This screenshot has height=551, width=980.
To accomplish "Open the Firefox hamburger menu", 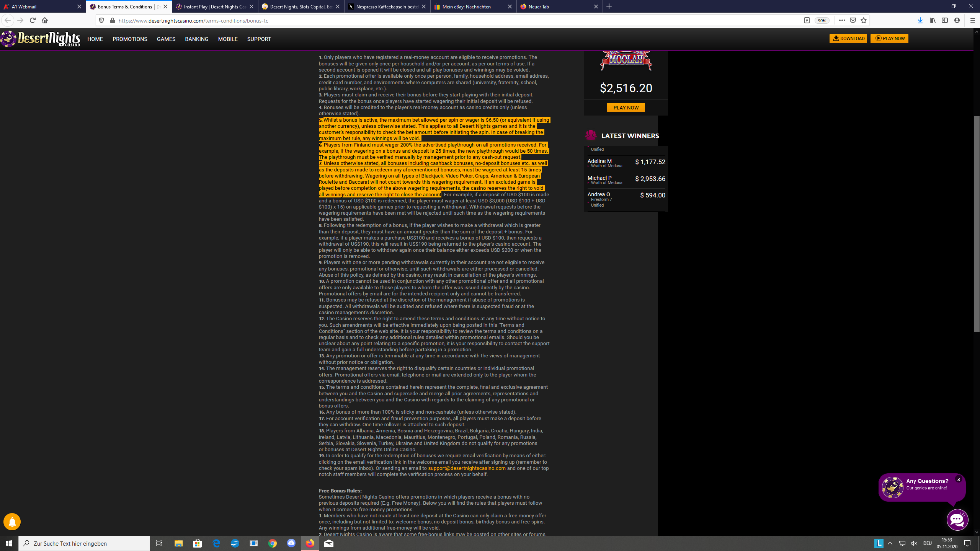I will point(972,20).
